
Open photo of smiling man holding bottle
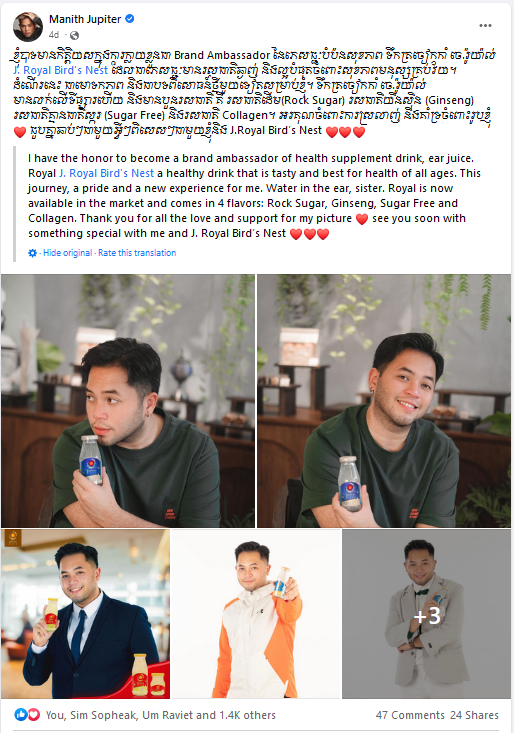[x=384, y=401]
